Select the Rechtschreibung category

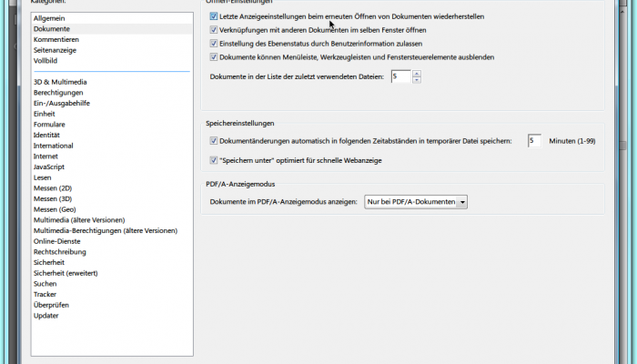click(x=60, y=252)
